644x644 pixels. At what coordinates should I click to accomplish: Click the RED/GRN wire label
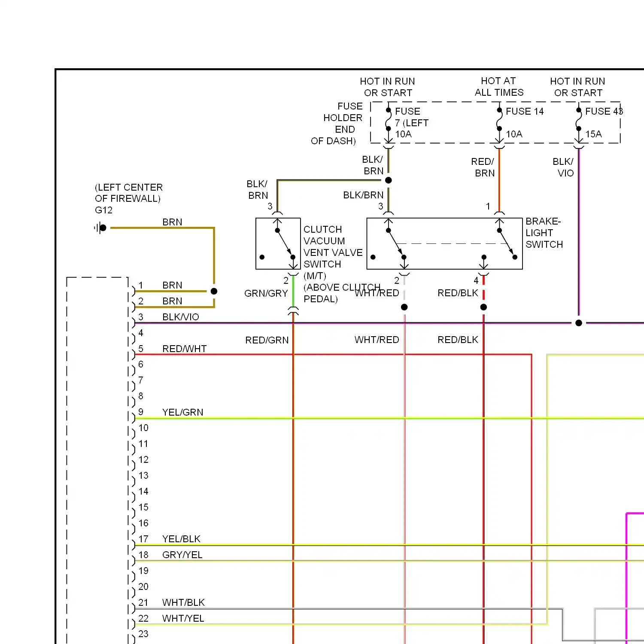pos(267,340)
